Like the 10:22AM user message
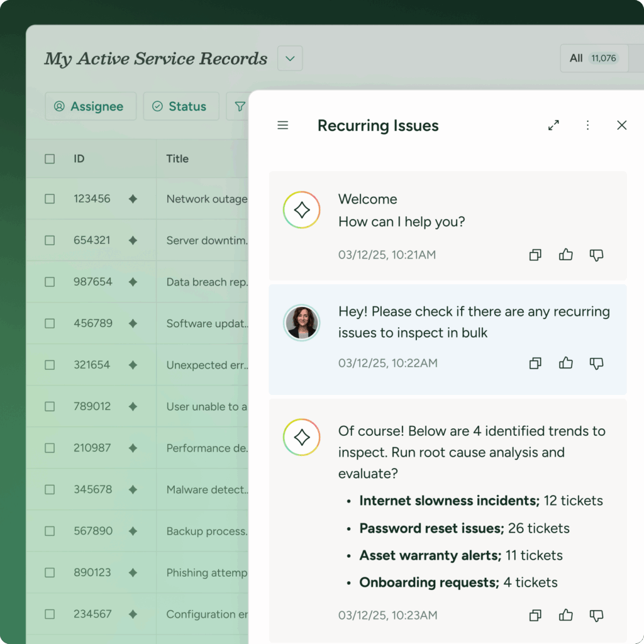 click(565, 363)
